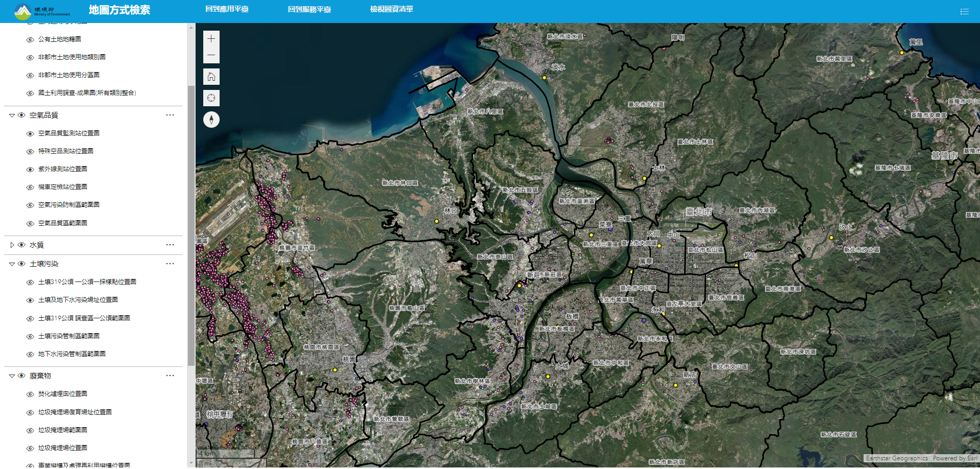Viewport: 980px width, 469px height.
Task: Click the home default extent button
Action: (211, 77)
